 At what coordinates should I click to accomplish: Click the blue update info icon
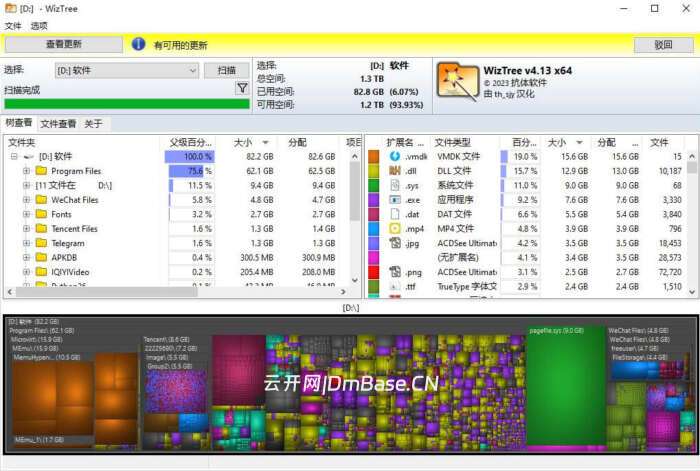click(138, 44)
